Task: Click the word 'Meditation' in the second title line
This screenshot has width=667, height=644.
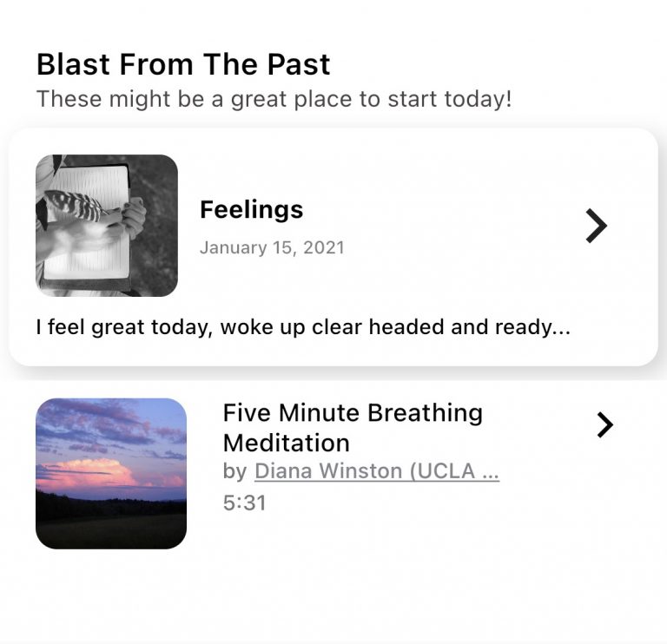Action: (x=287, y=444)
